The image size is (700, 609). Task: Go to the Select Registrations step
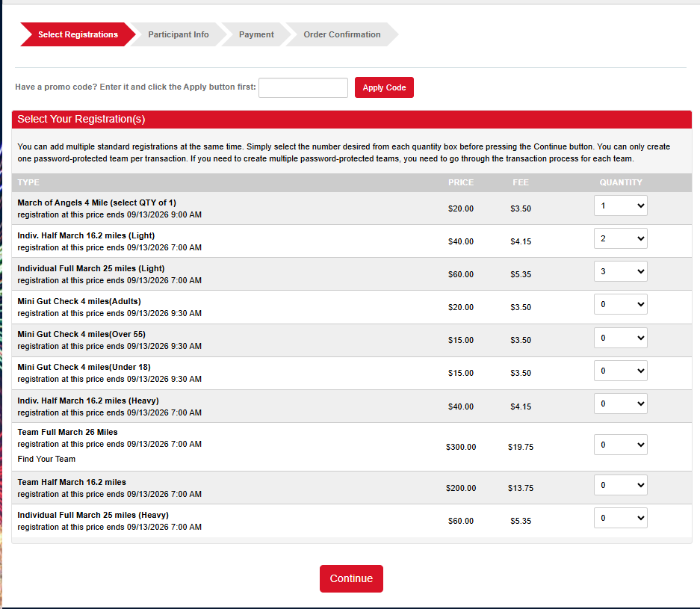click(78, 34)
